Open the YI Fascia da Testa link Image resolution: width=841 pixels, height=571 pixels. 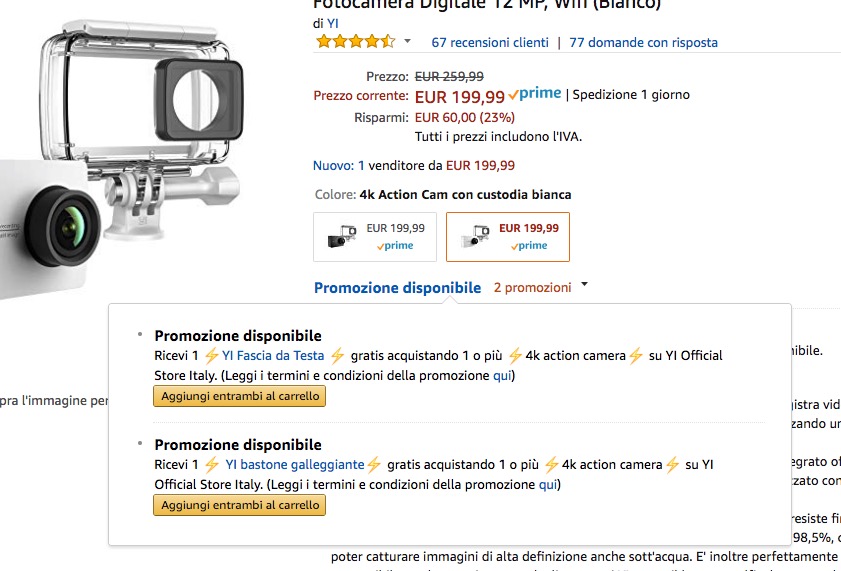pos(273,355)
